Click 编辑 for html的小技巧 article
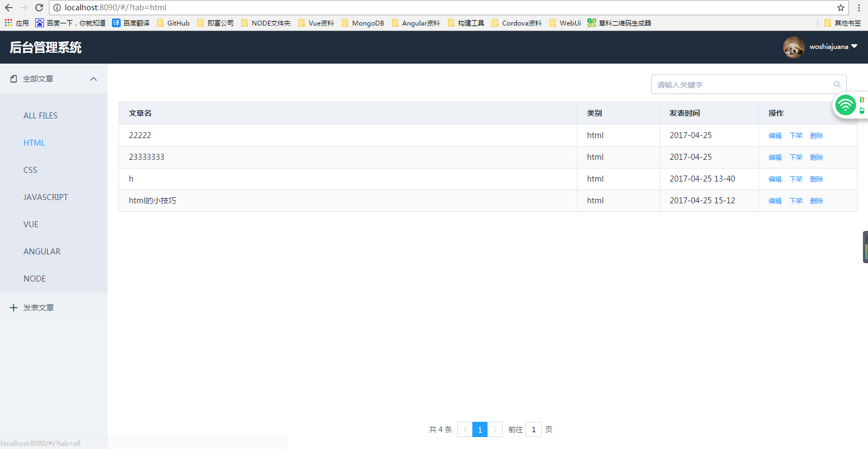The width and height of the screenshot is (868, 449). [775, 201]
